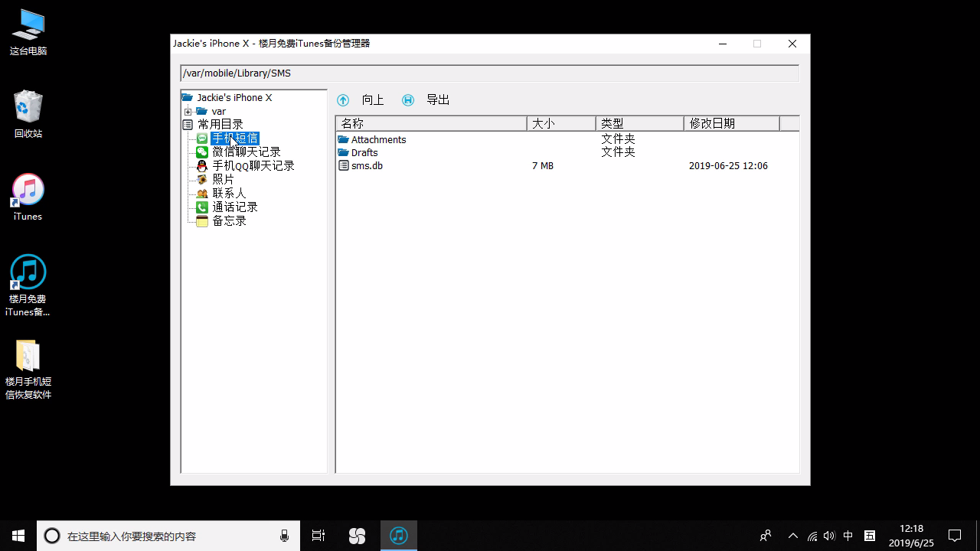Click the 联系人 contacts icon
Image resolution: width=980 pixels, height=551 pixels.
(x=202, y=194)
